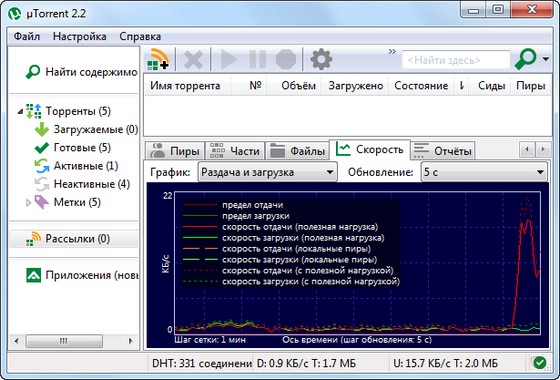Click the Start torrent play icon

229,59
